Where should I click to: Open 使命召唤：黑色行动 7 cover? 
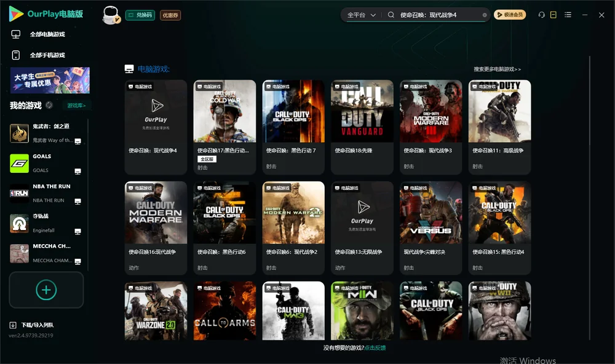(x=293, y=111)
